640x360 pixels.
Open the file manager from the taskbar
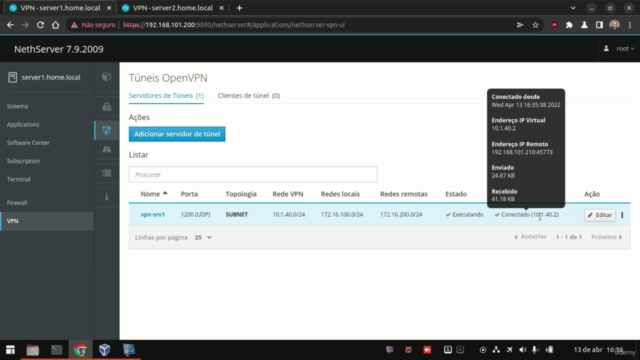tap(33, 350)
